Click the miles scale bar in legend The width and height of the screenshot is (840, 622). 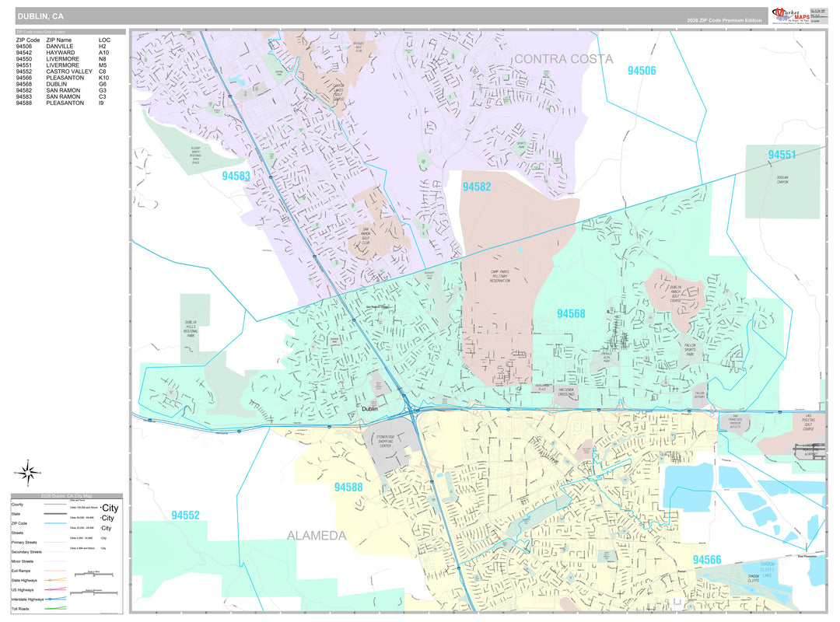94,575
